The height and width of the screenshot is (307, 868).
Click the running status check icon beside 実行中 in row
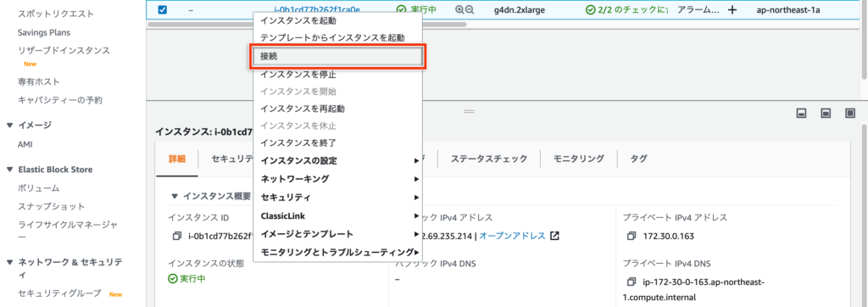pos(402,9)
